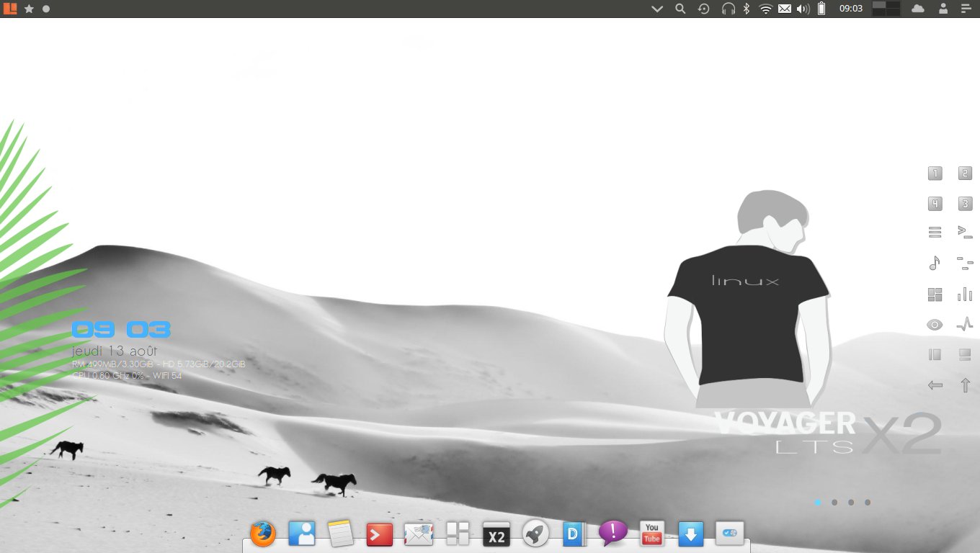The height and width of the screenshot is (553, 980).
Task: Open the volume speaker indicator
Action: (x=803, y=9)
